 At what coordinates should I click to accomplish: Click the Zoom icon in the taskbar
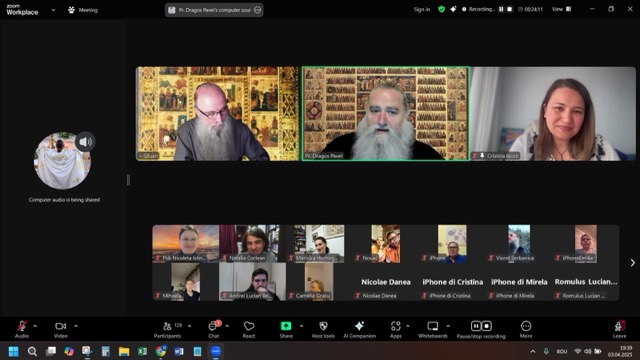216,351
